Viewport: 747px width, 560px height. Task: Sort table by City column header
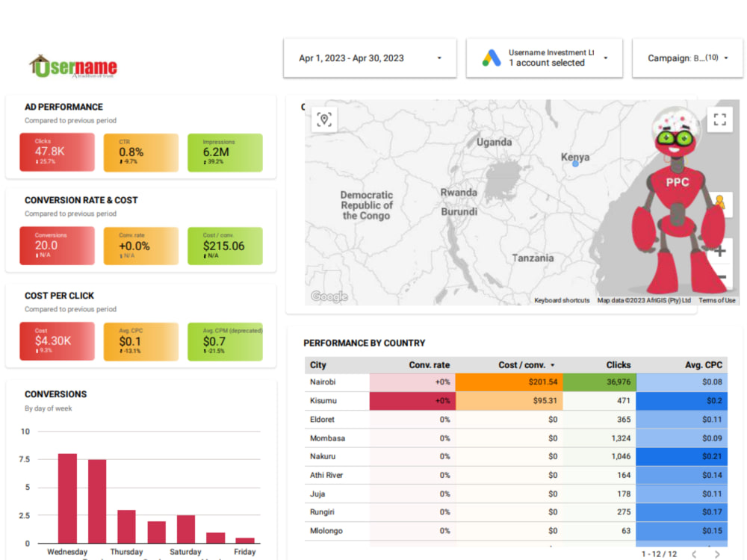[318, 365]
